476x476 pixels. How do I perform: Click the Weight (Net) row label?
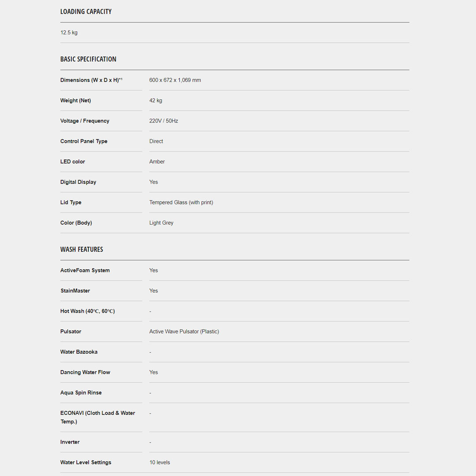[x=75, y=100]
